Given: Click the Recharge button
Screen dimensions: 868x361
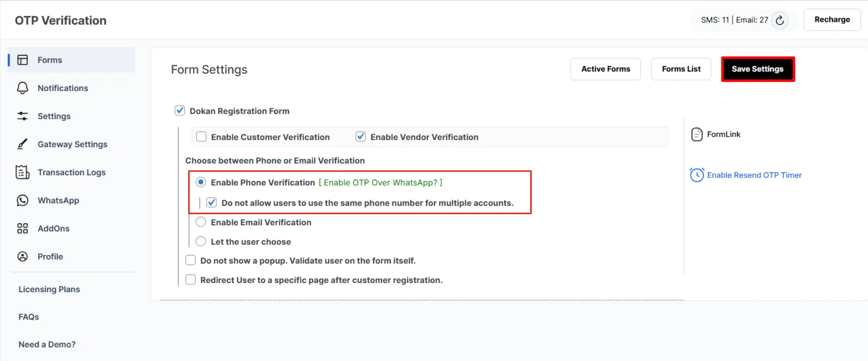Looking at the screenshot, I should (x=832, y=19).
